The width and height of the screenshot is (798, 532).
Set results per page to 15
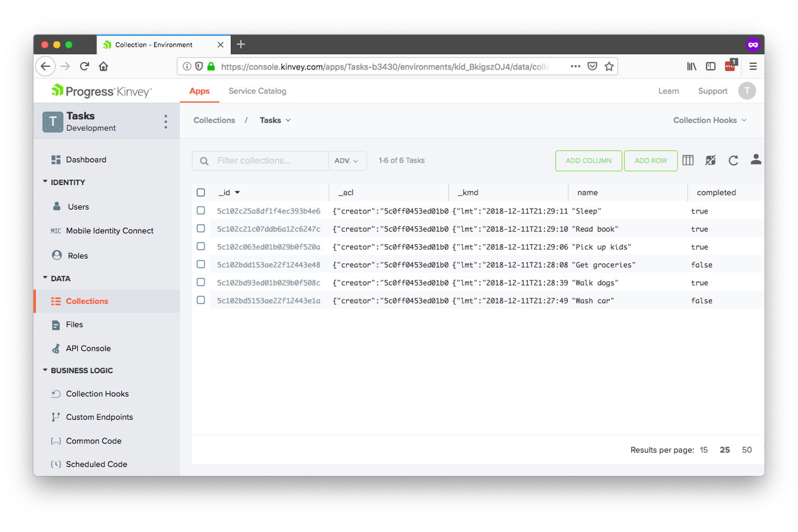(704, 450)
